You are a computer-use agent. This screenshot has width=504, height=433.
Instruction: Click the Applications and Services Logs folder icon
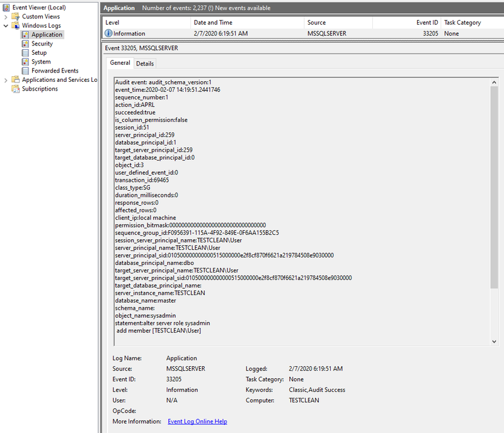click(x=15, y=79)
